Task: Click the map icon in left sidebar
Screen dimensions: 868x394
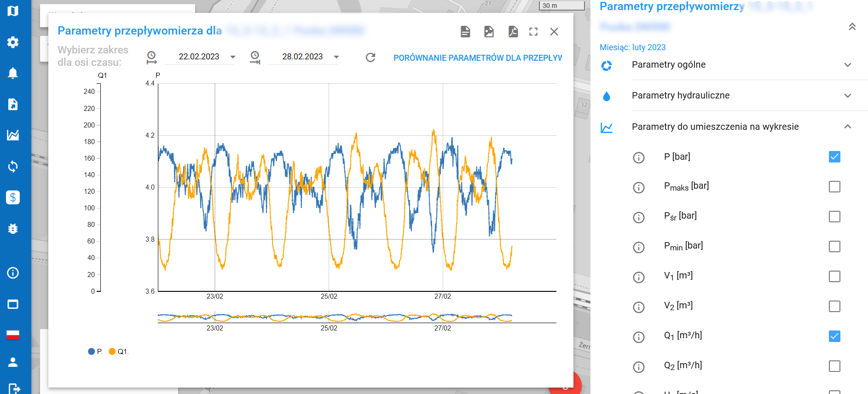Action: [13, 11]
